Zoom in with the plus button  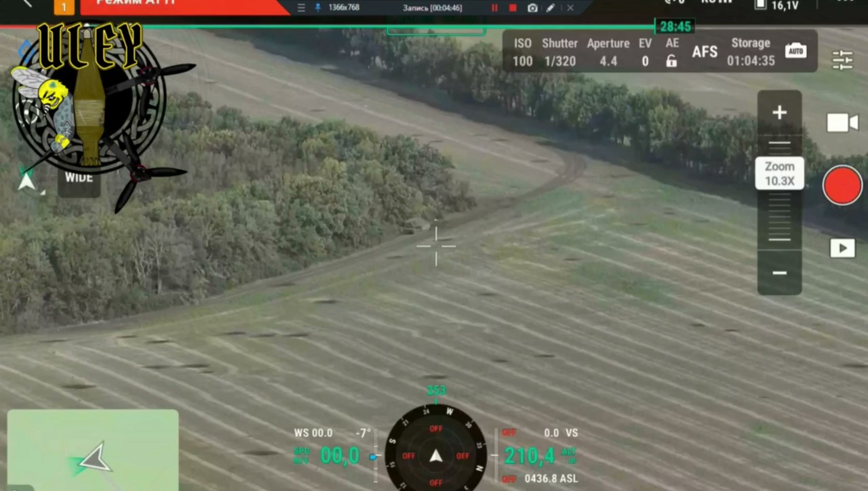[780, 113]
